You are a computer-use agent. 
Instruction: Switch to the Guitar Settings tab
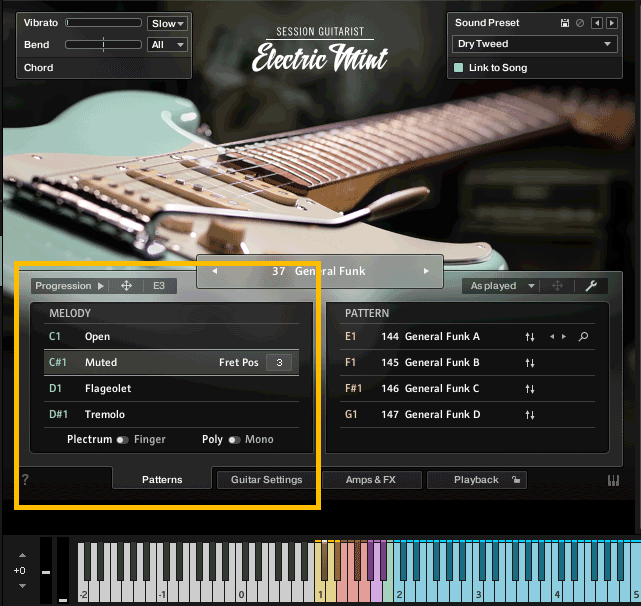267,480
